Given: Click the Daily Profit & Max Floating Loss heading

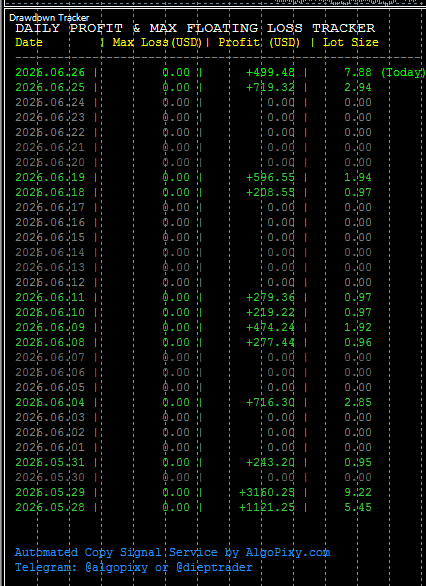Looking at the screenshot, I should pyautogui.click(x=195, y=28).
